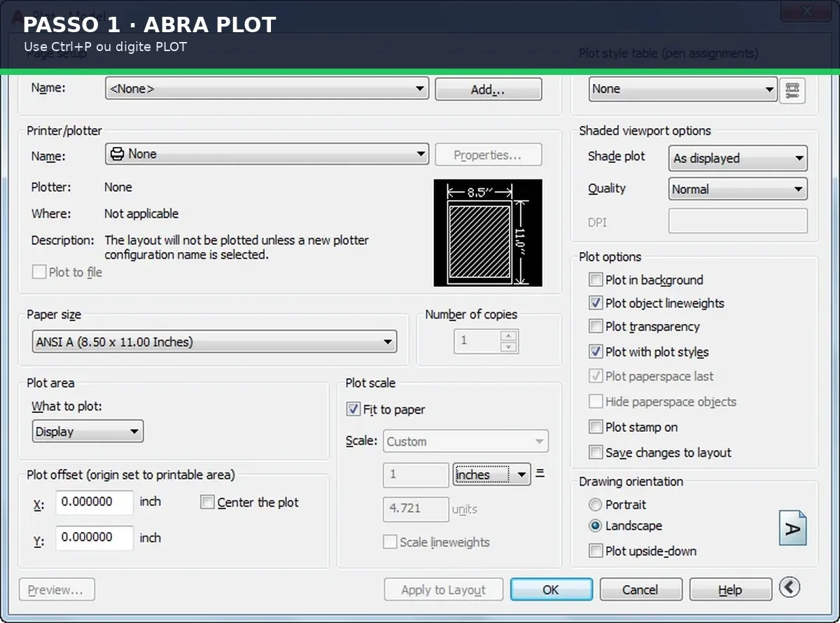Click the landscape orientation page icon
The width and height of the screenshot is (840, 623).
[x=793, y=529]
